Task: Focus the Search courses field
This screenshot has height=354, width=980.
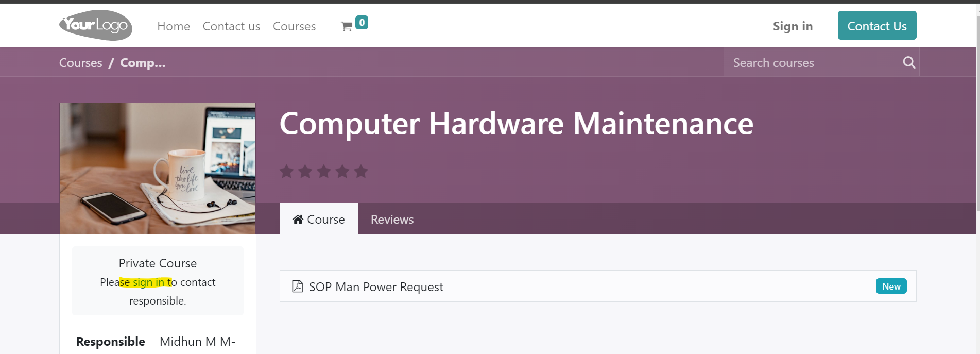Action: click(814, 63)
